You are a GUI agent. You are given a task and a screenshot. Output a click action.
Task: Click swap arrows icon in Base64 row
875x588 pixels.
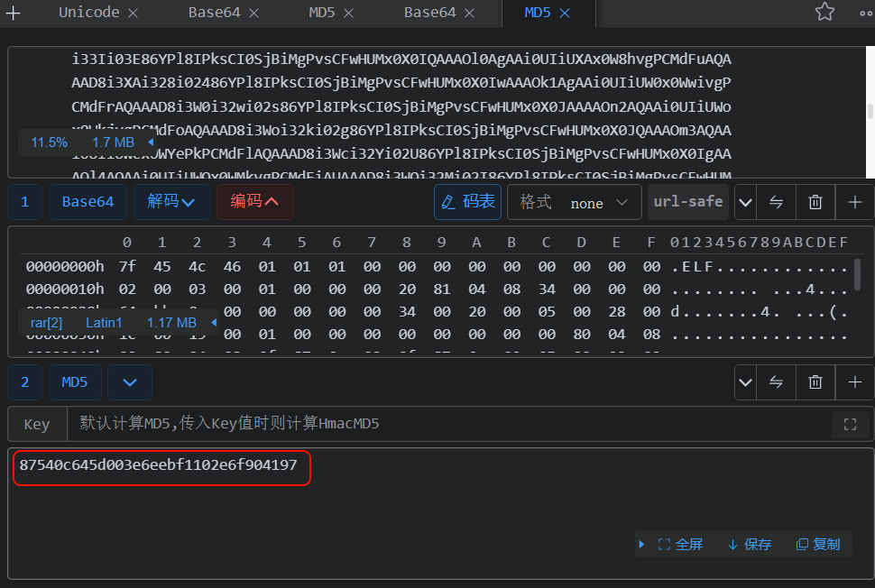point(777,202)
